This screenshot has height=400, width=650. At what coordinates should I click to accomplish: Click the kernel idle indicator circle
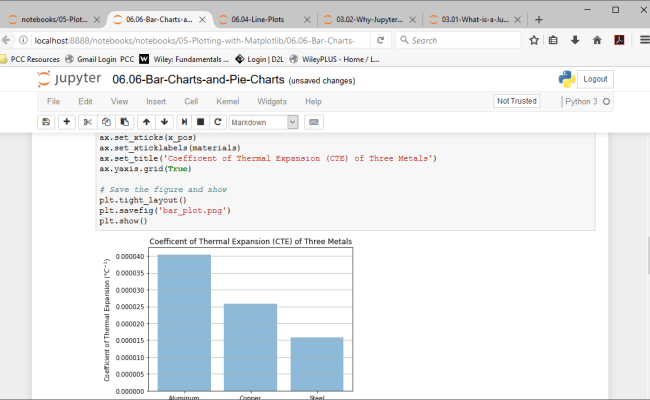(x=606, y=102)
